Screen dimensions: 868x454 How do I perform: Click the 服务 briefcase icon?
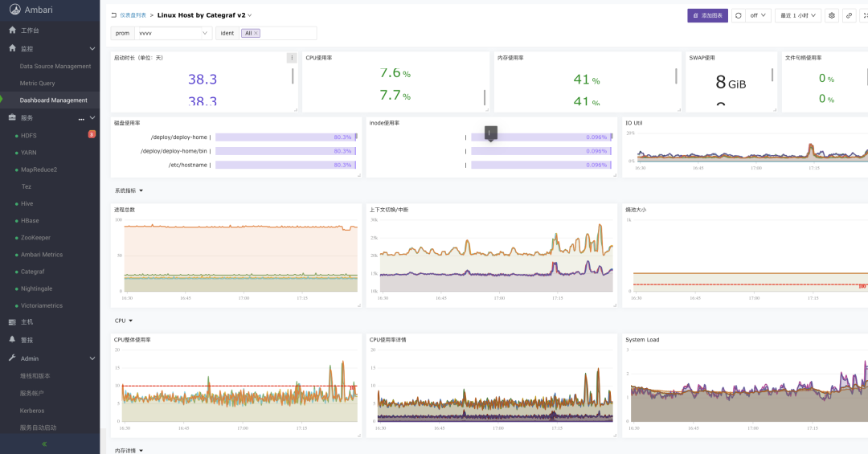click(12, 117)
